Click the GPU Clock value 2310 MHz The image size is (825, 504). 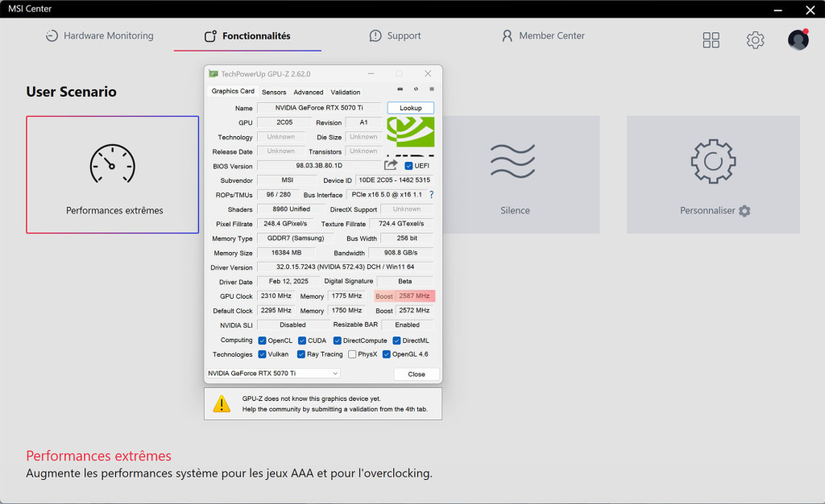click(x=276, y=296)
